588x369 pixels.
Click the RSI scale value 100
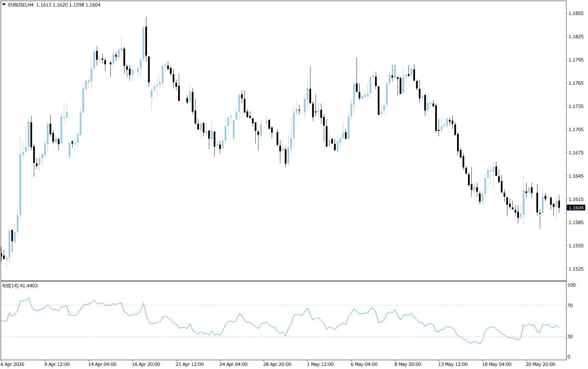point(572,285)
